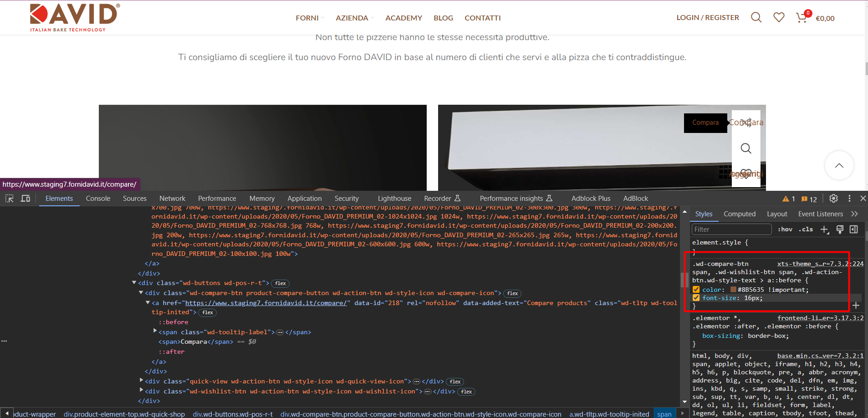Expand the wd-wishlist-btn div node

(141, 390)
